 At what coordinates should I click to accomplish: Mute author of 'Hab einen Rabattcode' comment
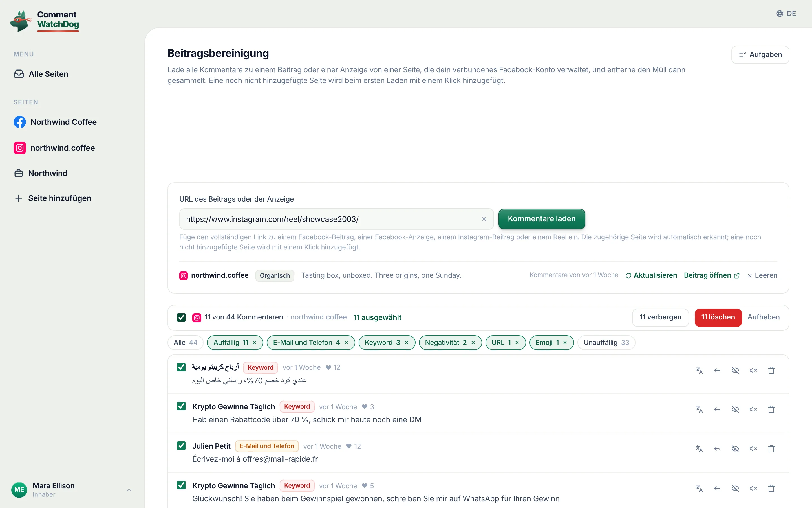(x=753, y=409)
